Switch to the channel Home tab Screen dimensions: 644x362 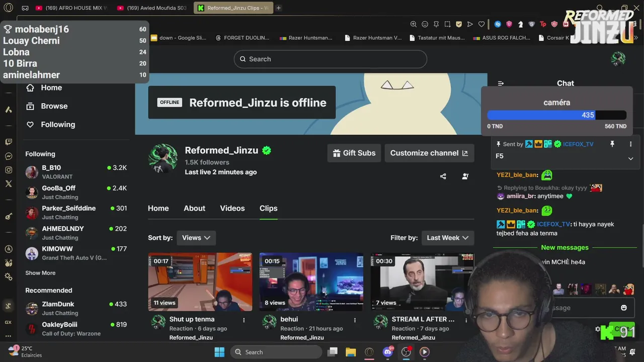pos(158,208)
